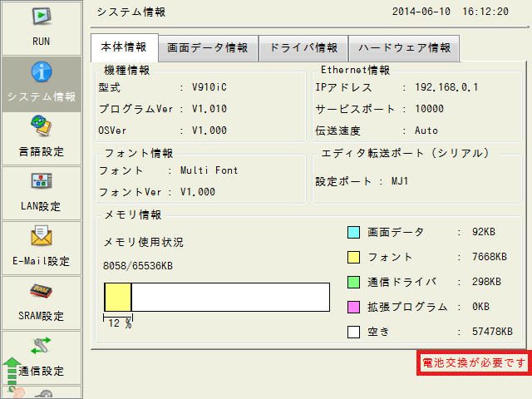
Task: Open the ハードウェア情報 tab
Action: [404, 47]
